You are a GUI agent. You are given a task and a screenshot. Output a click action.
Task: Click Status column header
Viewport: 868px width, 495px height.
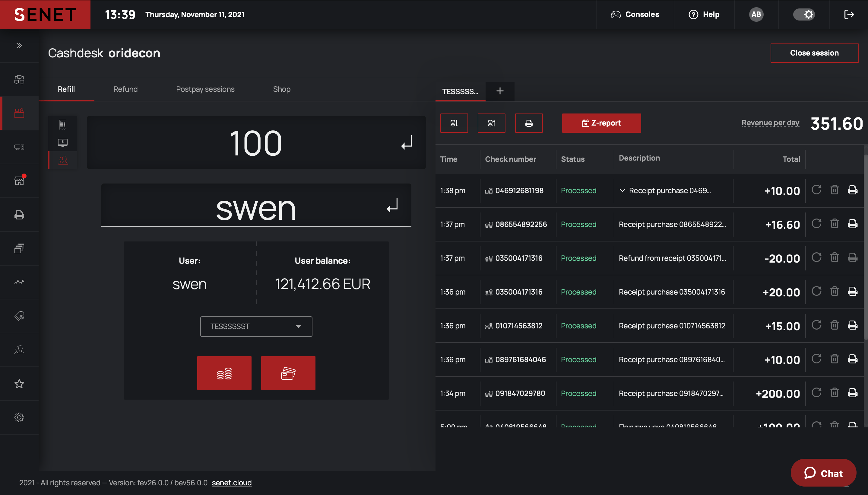[573, 159]
